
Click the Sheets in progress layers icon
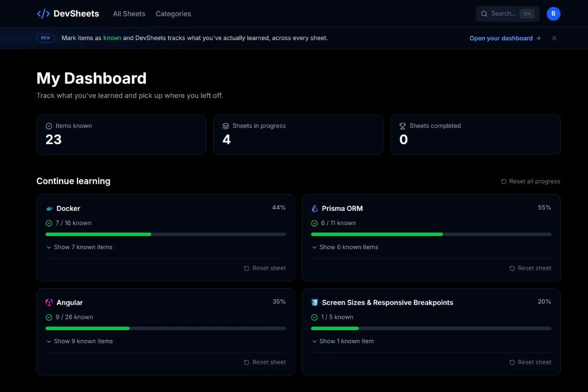226,126
